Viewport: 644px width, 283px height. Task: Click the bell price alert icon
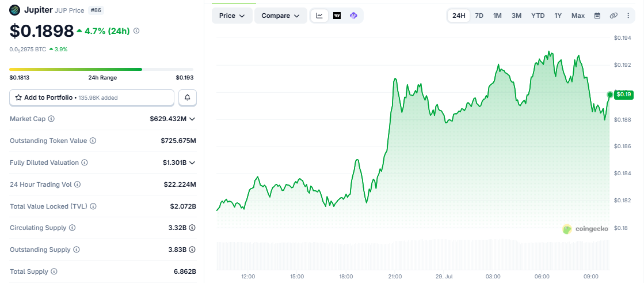pos(188,97)
